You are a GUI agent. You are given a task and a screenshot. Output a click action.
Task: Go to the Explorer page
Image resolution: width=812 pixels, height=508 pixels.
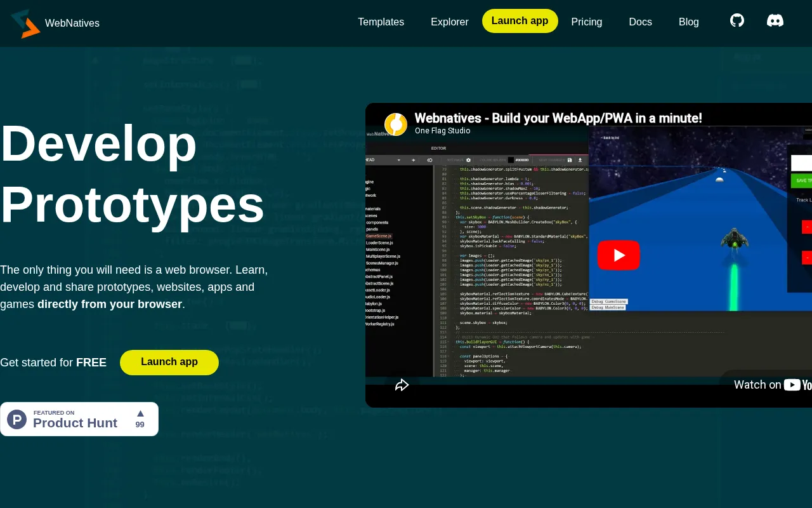click(449, 22)
